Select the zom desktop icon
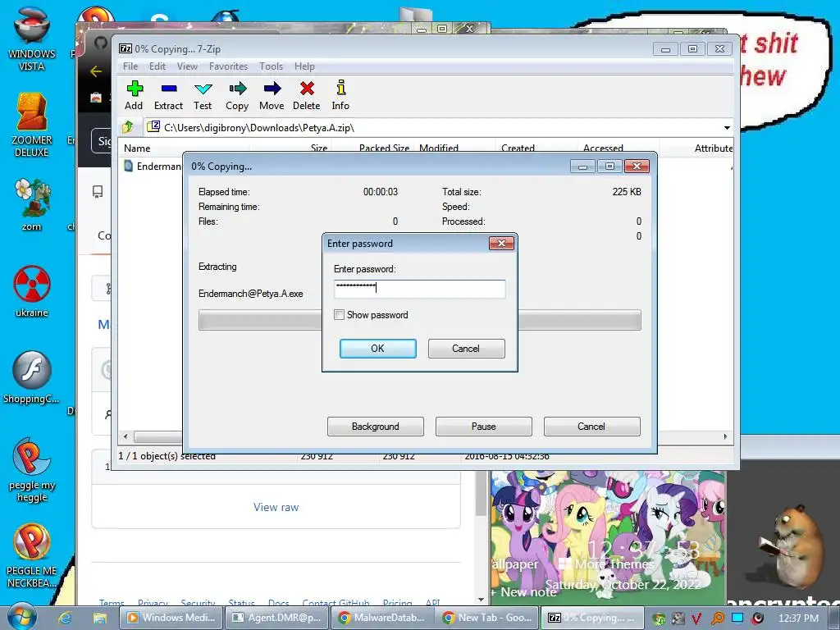Viewport: 840px width, 630px height. click(x=32, y=204)
